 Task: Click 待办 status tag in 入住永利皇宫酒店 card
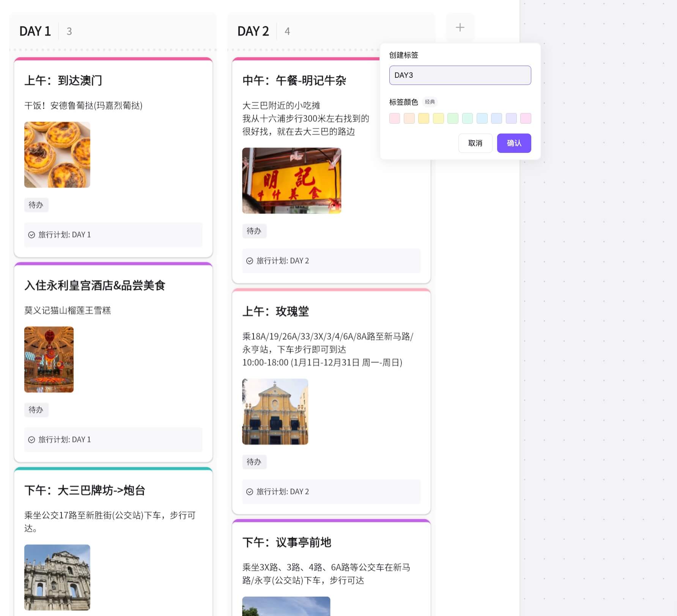coord(36,410)
